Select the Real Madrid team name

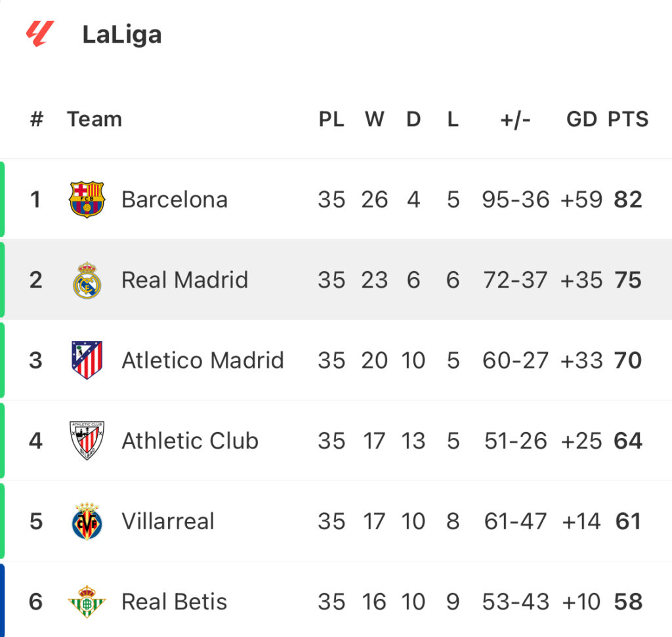coord(184,280)
